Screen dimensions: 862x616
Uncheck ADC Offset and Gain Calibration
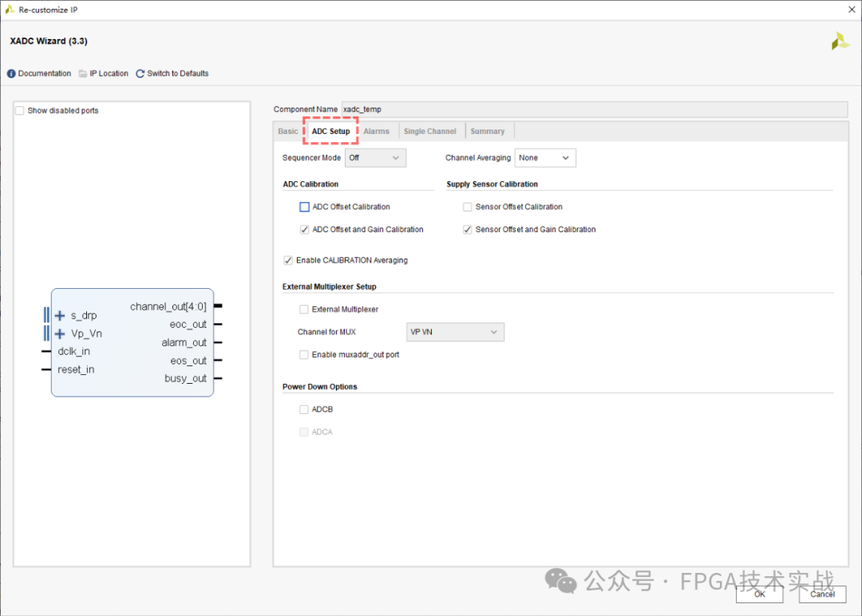click(x=304, y=230)
